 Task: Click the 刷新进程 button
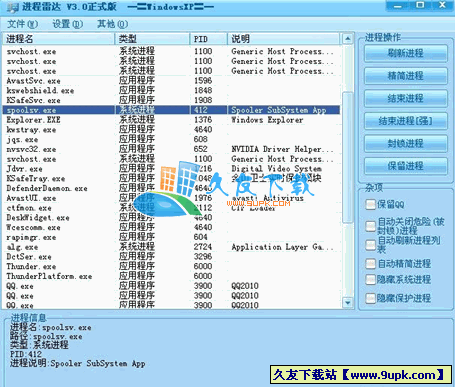click(x=405, y=53)
